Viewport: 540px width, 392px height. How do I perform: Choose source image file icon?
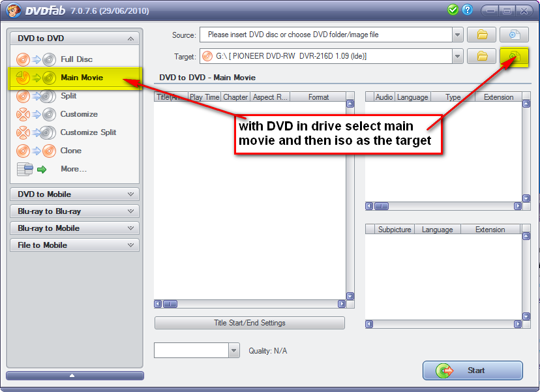pos(514,35)
